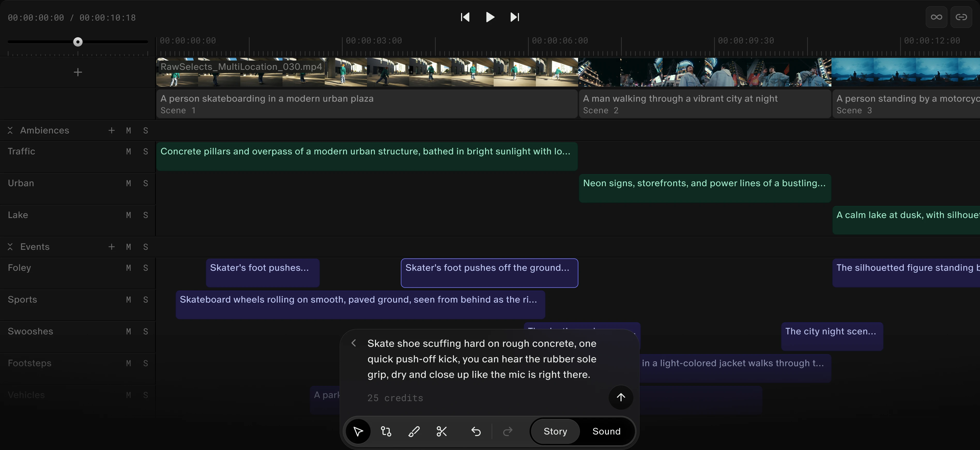Select the pointer selection tool
The width and height of the screenshot is (980, 450).
pyautogui.click(x=358, y=431)
